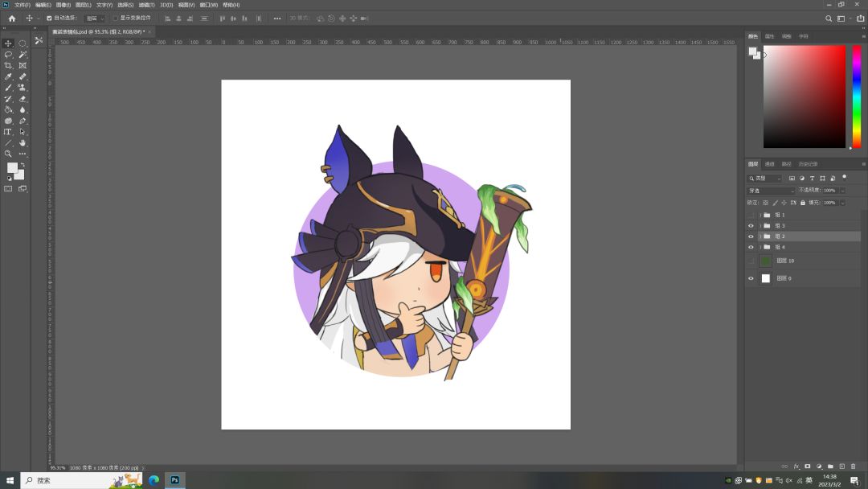Open the 选择(S) menu
The width and height of the screenshot is (868, 489).
[x=125, y=5]
